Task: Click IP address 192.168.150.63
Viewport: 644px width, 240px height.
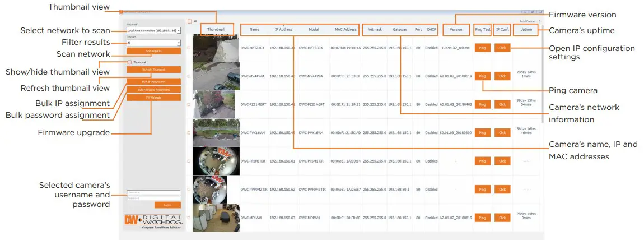Action: 283,218
